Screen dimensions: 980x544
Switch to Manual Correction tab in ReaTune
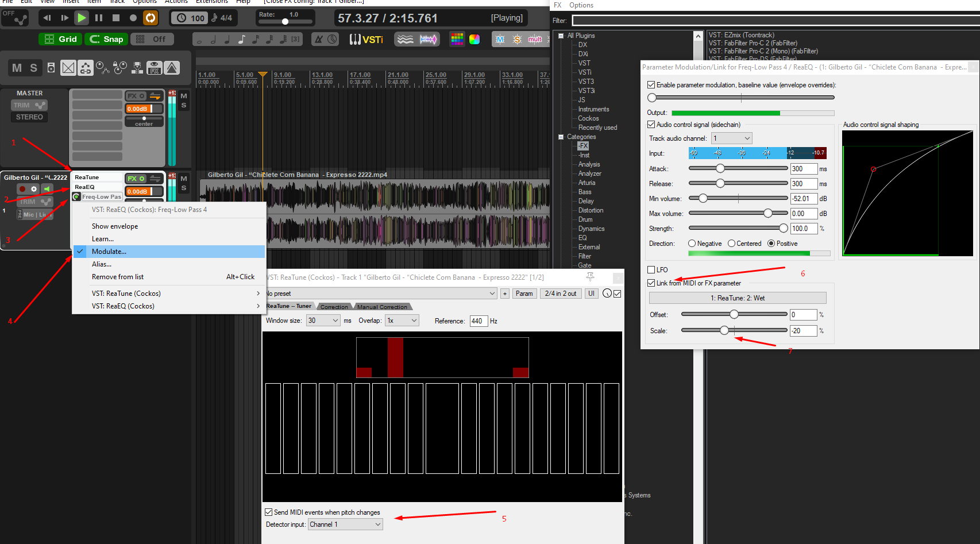(382, 307)
